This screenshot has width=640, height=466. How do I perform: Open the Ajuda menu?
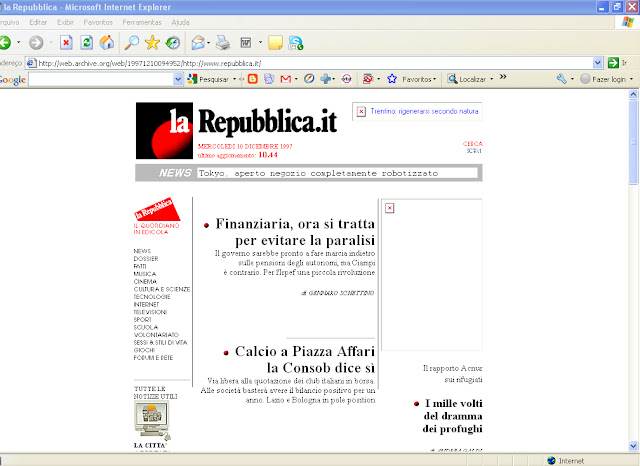(180, 22)
